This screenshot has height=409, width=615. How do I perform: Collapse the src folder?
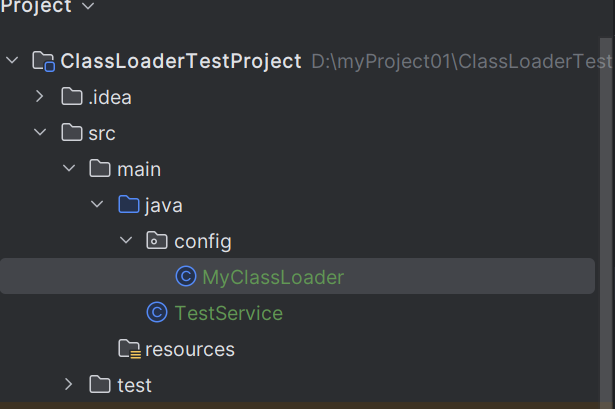click(x=40, y=133)
